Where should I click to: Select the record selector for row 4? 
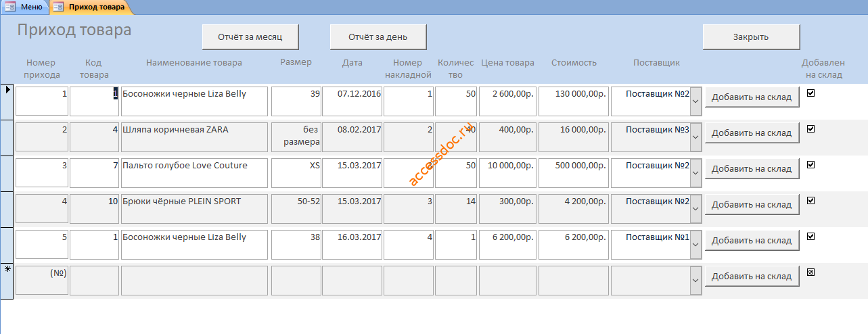7,209
